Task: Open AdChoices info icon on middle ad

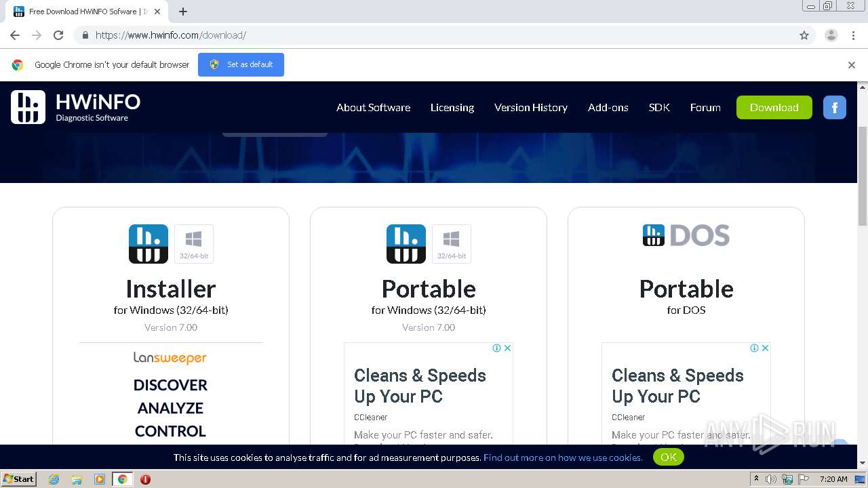Action: click(497, 348)
